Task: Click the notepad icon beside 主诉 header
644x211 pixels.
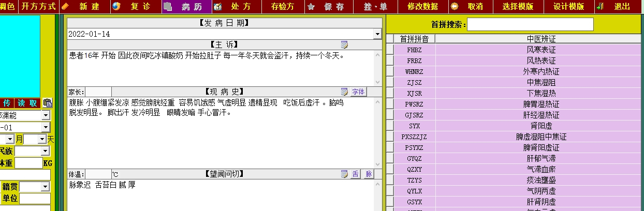Action: tap(344, 44)
